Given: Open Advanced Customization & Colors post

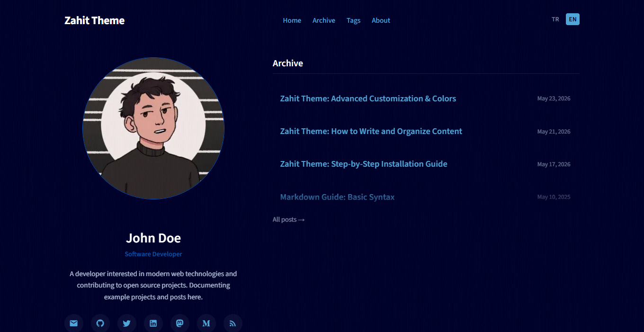Looking at the screenshot, I should [368, 99].
